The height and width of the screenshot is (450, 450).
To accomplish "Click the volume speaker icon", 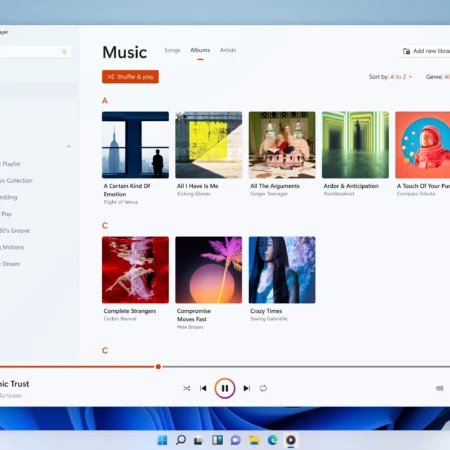I will (x=439, y=388).
